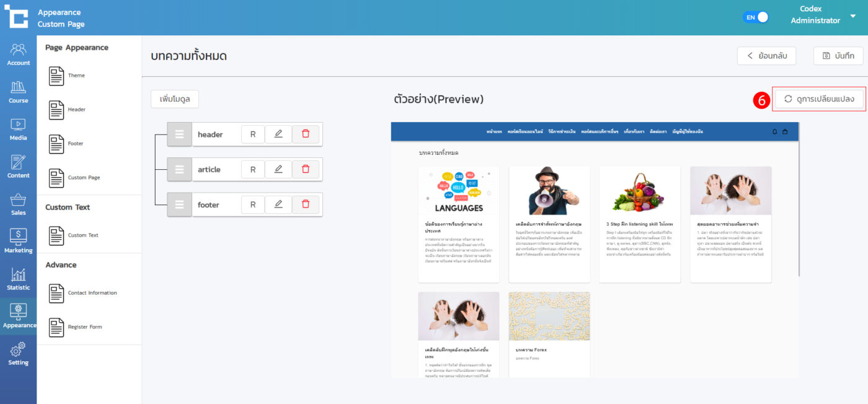Screen dimensions: 868x404
Task: Open the Course sidebar icon
Action: coord(18,92)
